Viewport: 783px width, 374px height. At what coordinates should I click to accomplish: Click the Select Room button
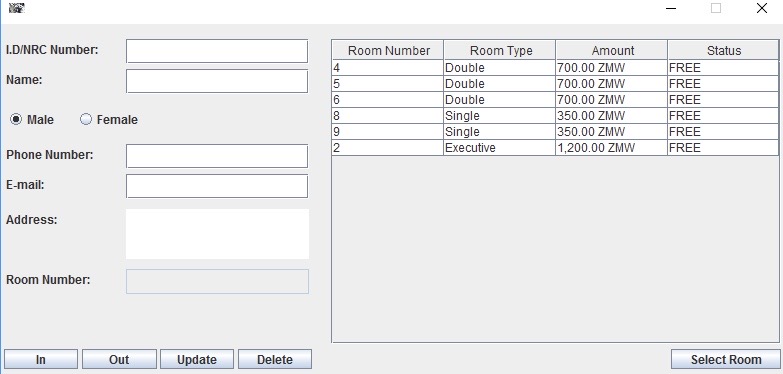(x=726, y=360)
